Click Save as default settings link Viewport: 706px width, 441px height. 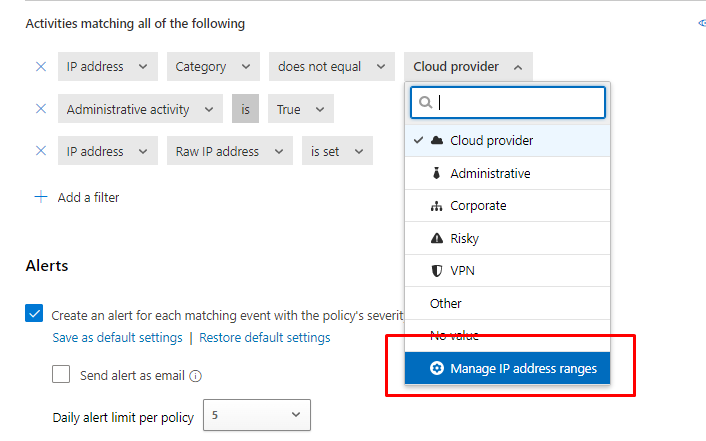pos(117,338)
